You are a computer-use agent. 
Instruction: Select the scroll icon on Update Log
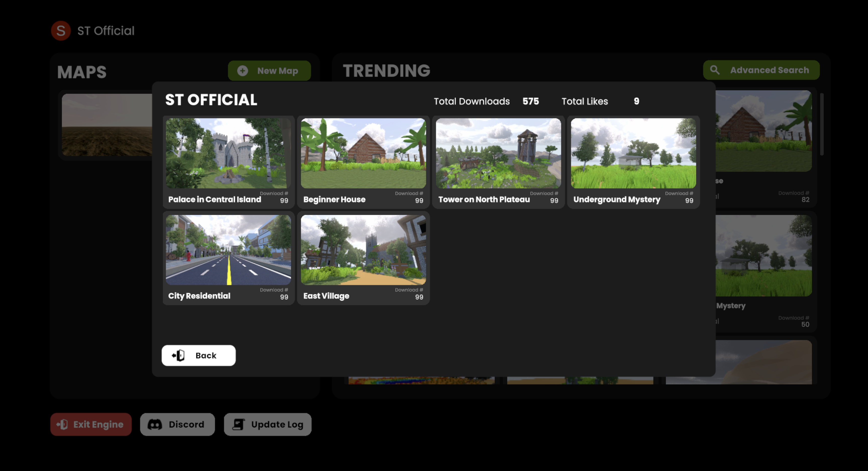238,424
